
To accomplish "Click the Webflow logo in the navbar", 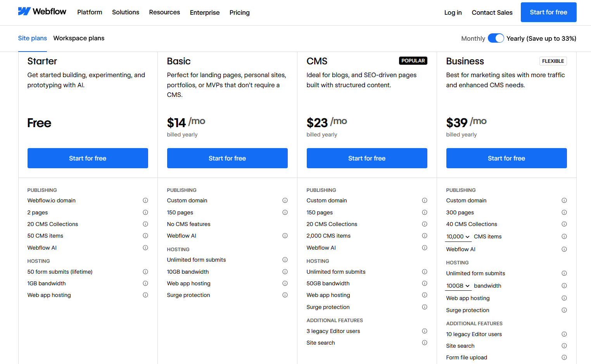I will click(42, 11).
